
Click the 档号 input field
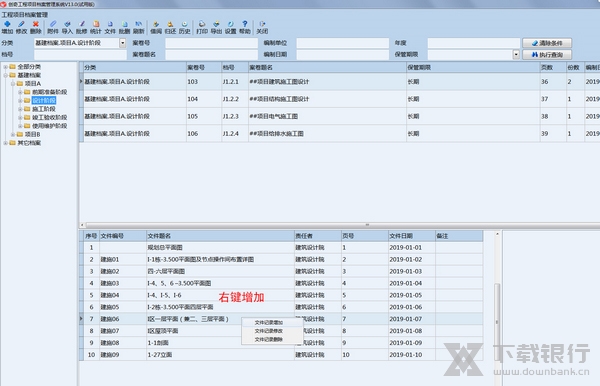tap(80, 54)
